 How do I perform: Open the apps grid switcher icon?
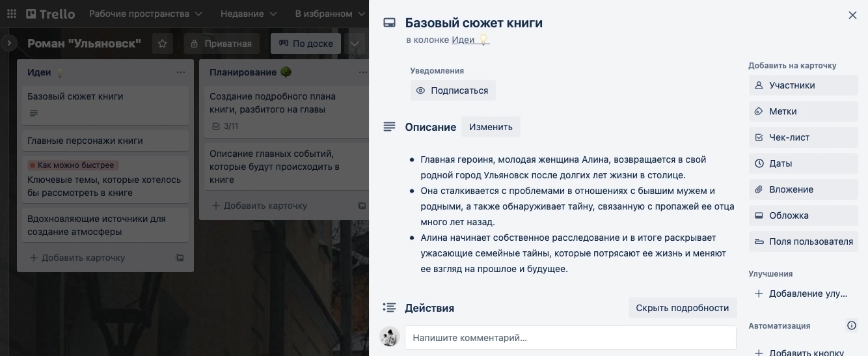tap(12, 14)
